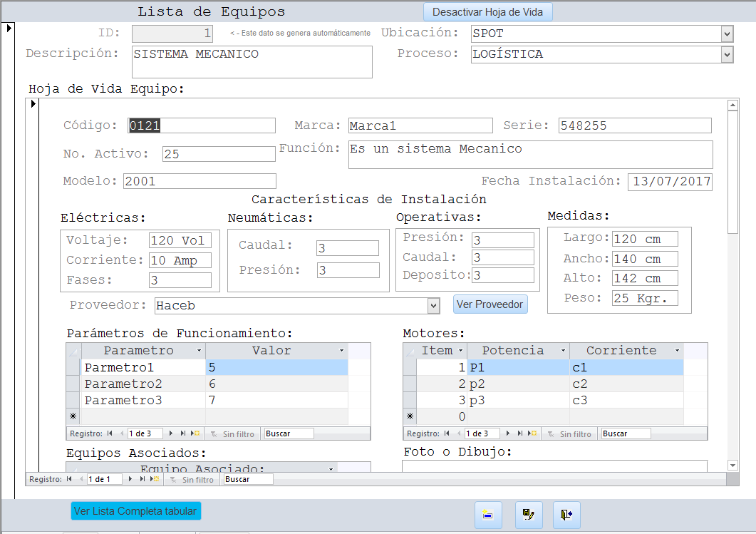Open the Proveedor dropdown list

tap(433, 306)
